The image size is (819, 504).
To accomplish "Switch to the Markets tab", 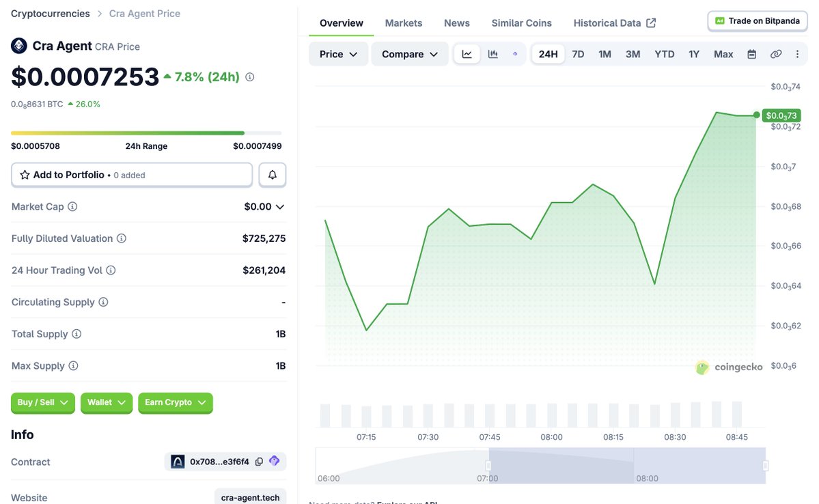I will (x=403, y=23).
